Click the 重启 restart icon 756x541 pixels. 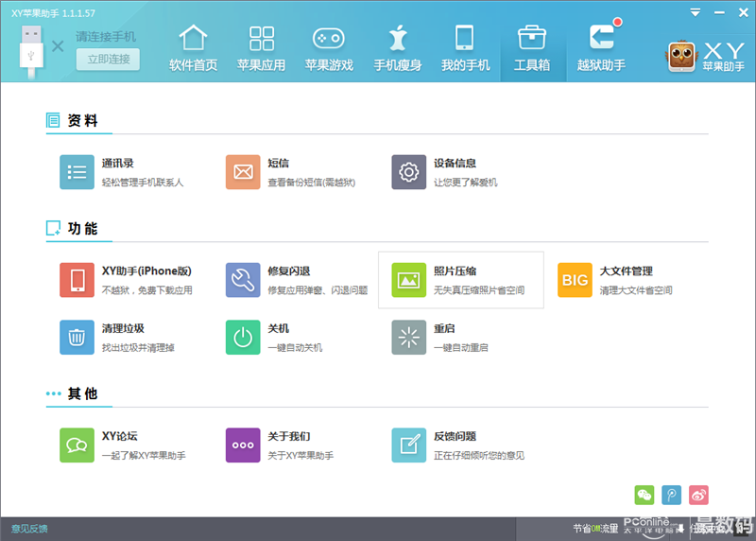[408, 338]
